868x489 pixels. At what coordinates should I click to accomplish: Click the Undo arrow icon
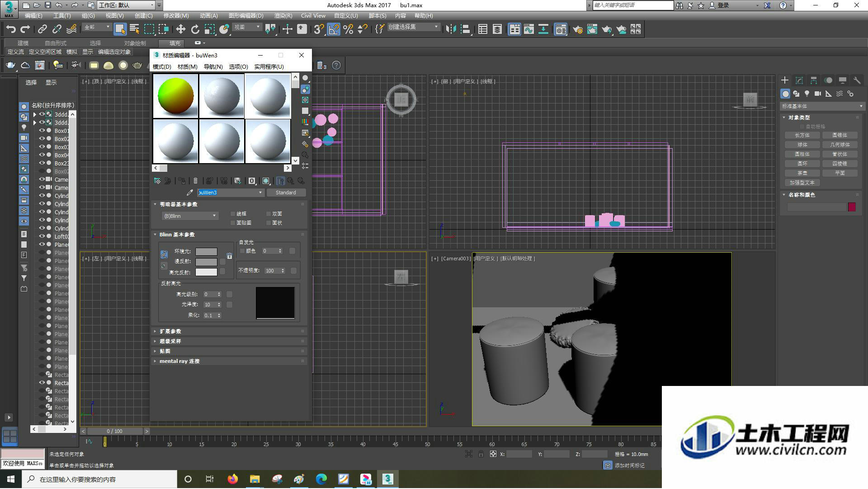(x=11, y=29)
